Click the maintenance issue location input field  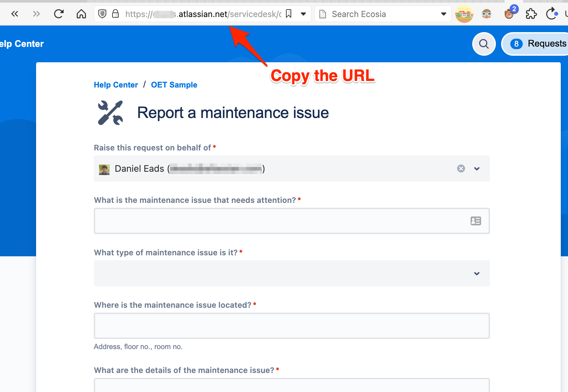(292, 326)
